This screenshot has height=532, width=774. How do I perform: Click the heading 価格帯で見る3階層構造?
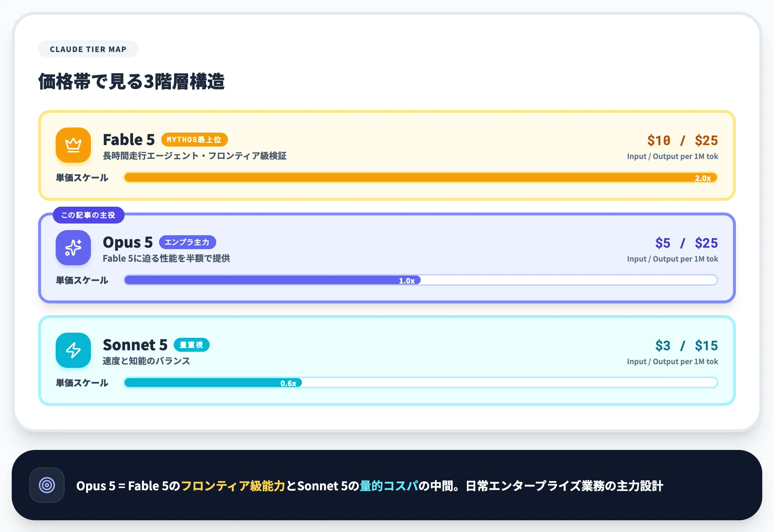[131, 81]
